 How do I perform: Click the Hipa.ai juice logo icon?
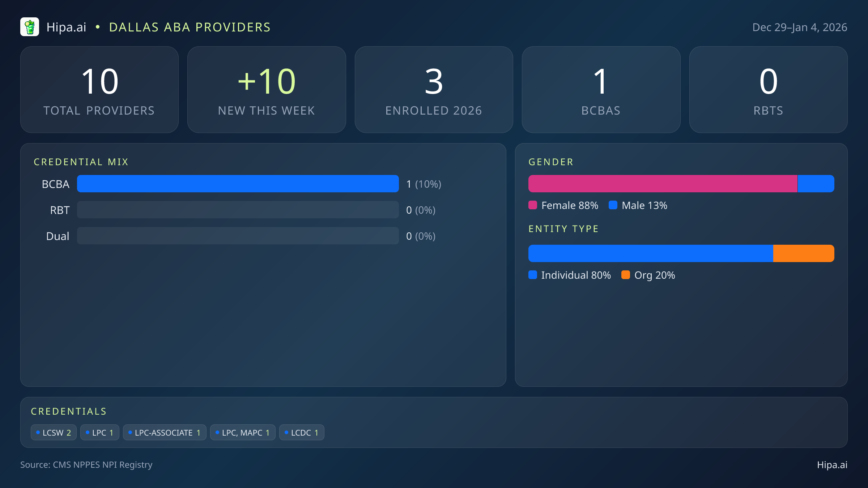(x=30, y=27)
